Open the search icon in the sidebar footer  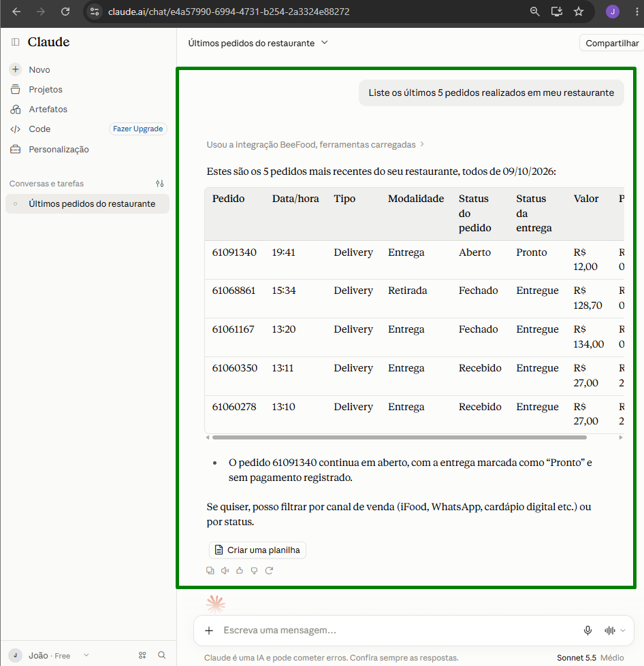point(162,655)
